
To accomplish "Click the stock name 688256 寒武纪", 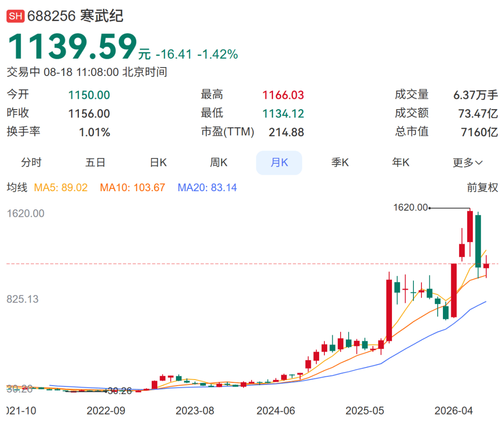I will pyautogui.click(x=75, y=16).
